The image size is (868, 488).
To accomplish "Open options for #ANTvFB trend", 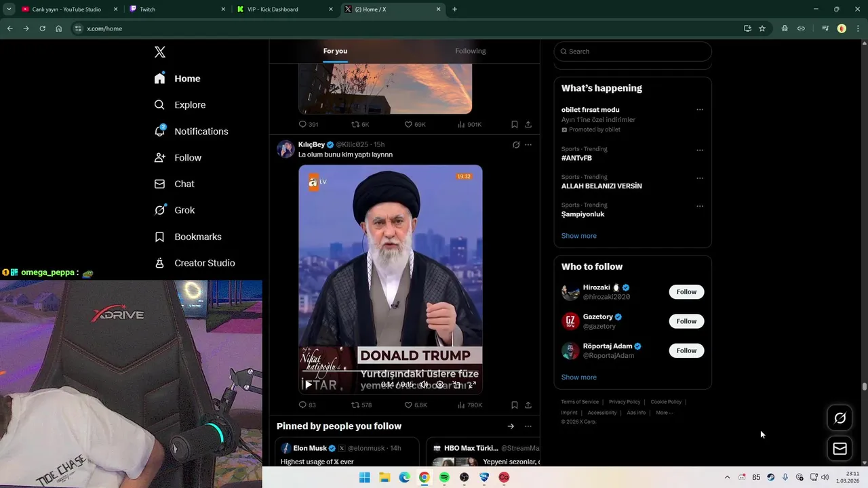I will tap(700, 150).
